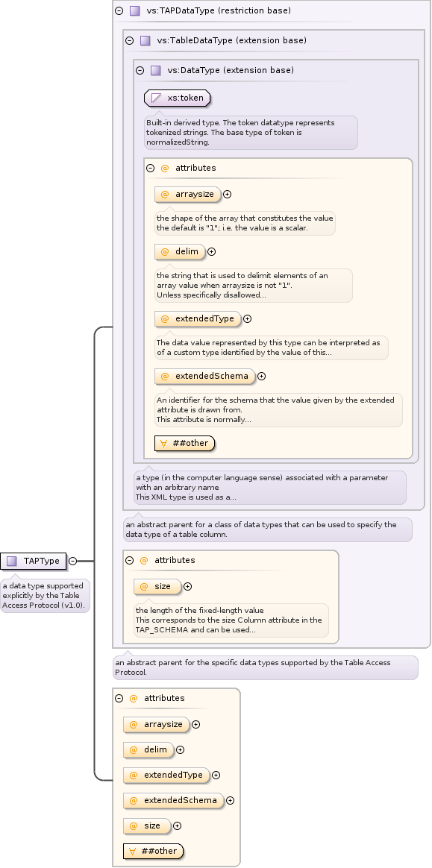Collapse the vs:TableDataType extension base
This screenshot has height=868, width=432.
(x=130, y=40)
